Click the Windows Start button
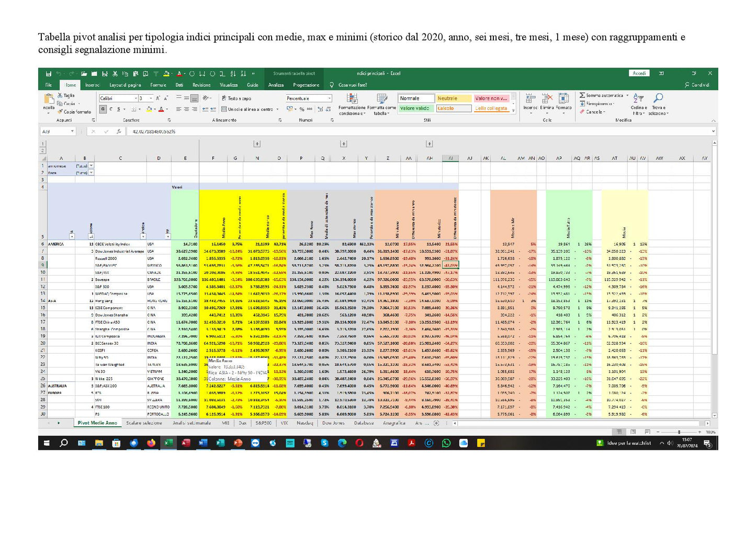756x534 pixels. pos(47,443)
